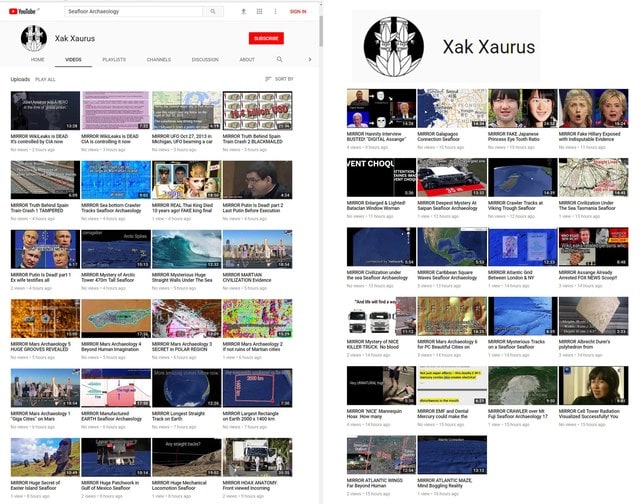Open FAKE Japanese Princess thumbnail
This screenshot has width=640, height=504.
tap(522, 108)
